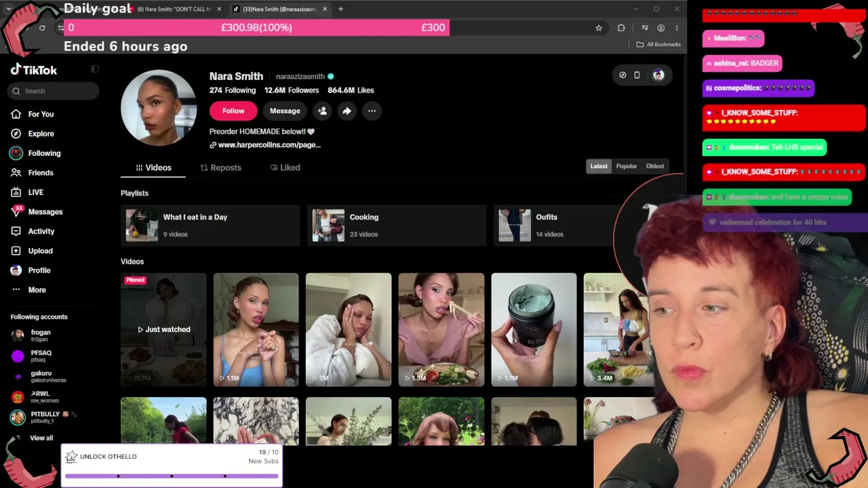Open the All Bookmarks folder
Screen dimensions: 868x488
(658, 45)
